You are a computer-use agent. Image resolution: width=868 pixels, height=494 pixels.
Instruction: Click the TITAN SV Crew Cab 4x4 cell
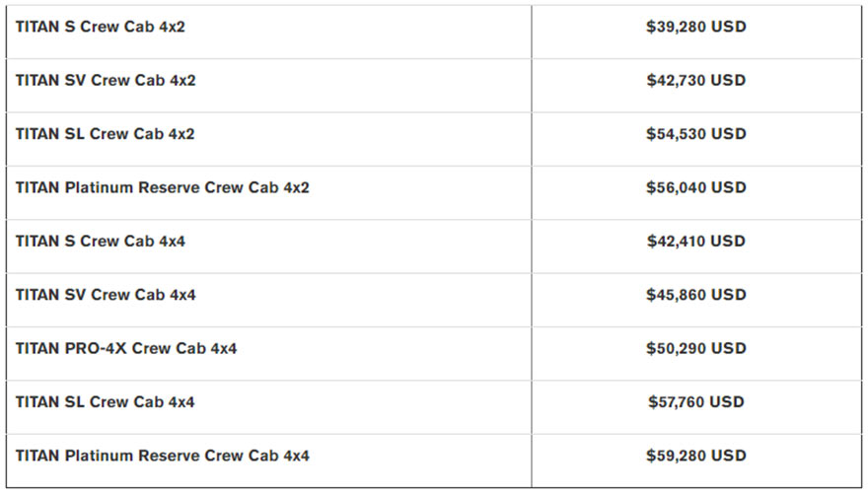(106, 295)
